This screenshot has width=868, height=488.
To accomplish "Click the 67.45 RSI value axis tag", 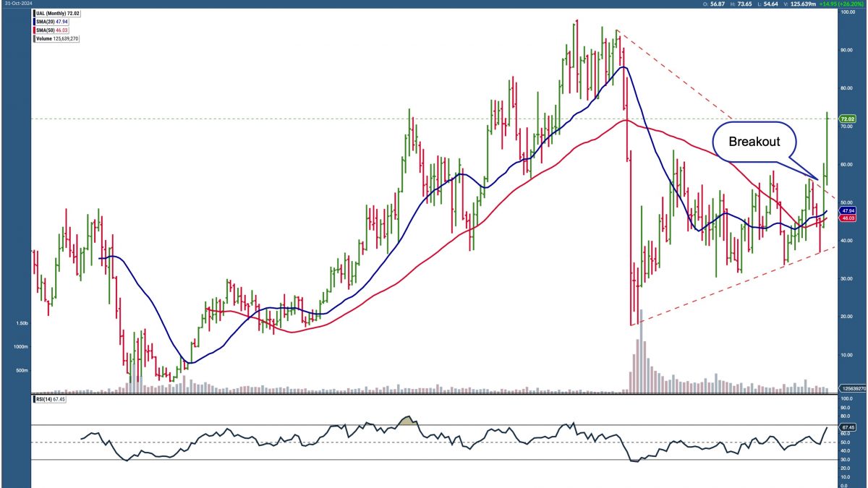I will pos(846,427).
